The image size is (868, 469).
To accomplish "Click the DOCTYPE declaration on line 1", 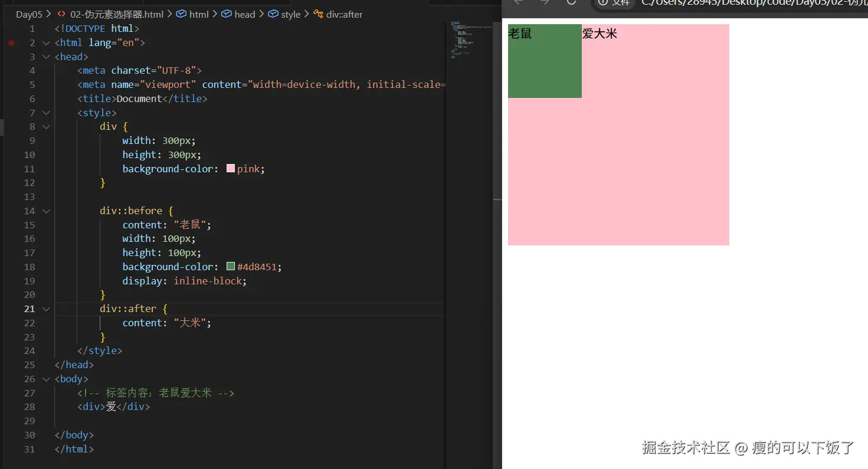I will coord(97,29).
